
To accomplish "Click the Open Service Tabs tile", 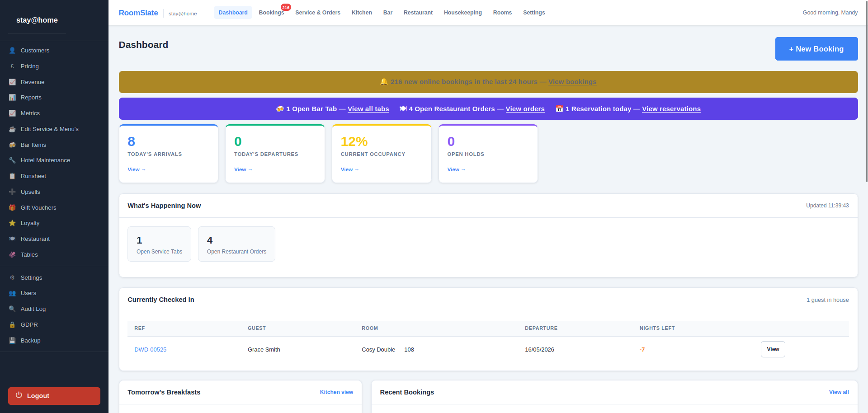I will [x=159, y=244].
